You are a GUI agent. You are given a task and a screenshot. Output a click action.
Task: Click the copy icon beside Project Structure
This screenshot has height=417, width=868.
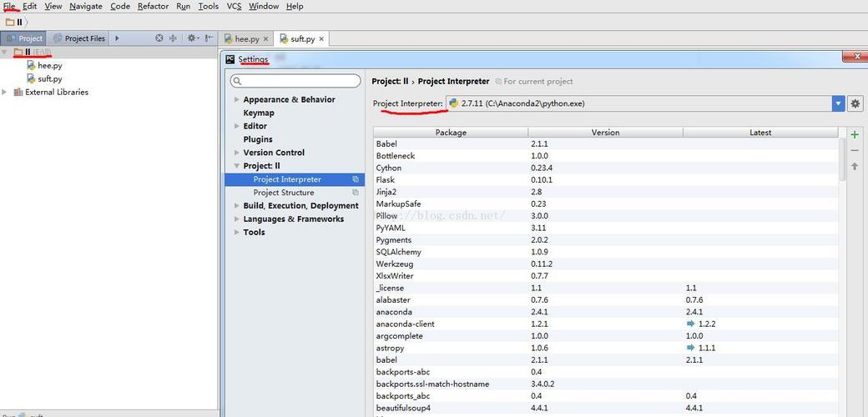click(x=356, y=193)
